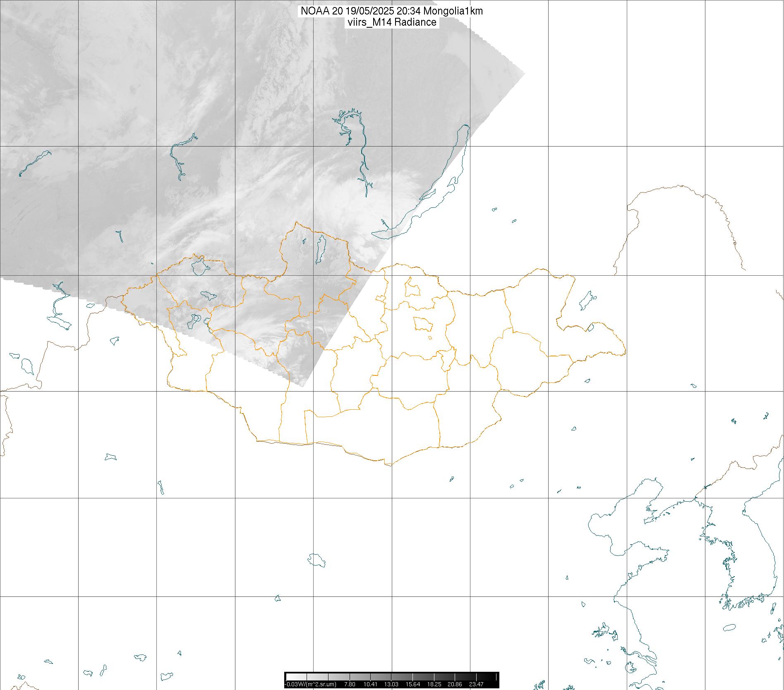
Task: Select the "15.64" colorbar value
Action: [413, 685]
